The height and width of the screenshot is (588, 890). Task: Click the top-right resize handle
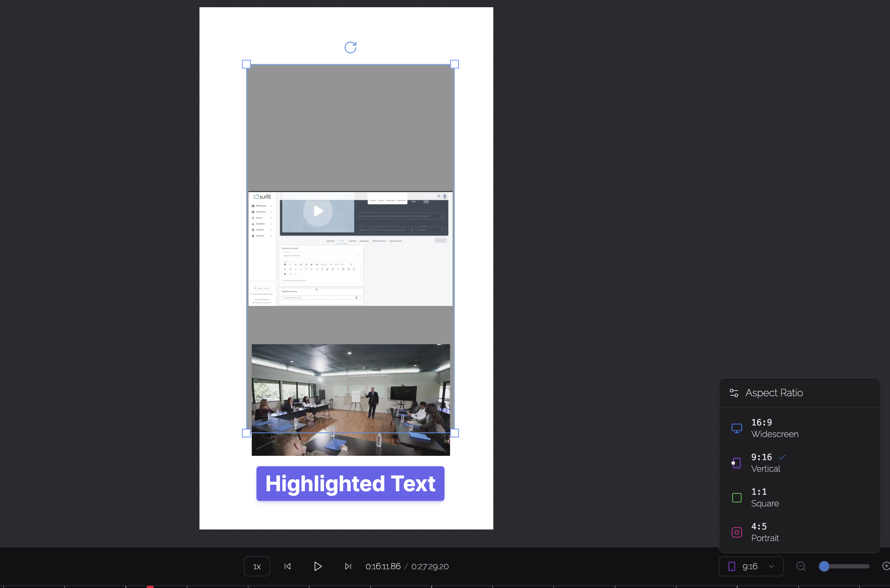point(454,64)
